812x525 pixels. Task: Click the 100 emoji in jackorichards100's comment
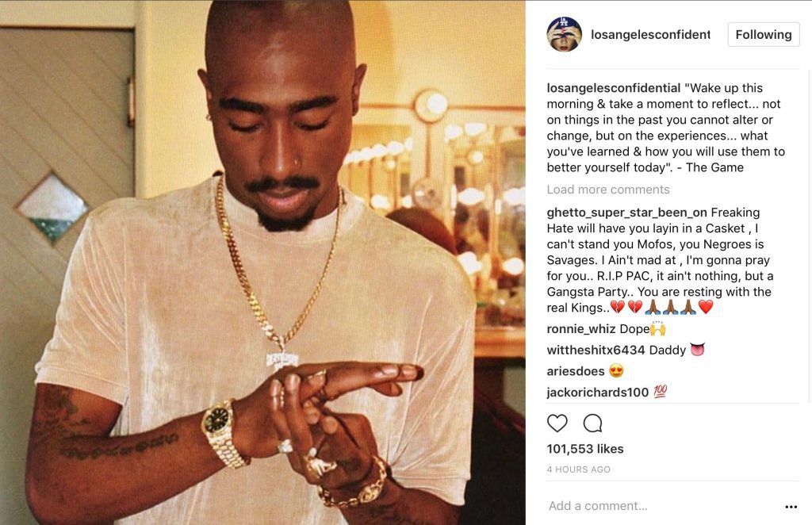(x=660, y=392)
